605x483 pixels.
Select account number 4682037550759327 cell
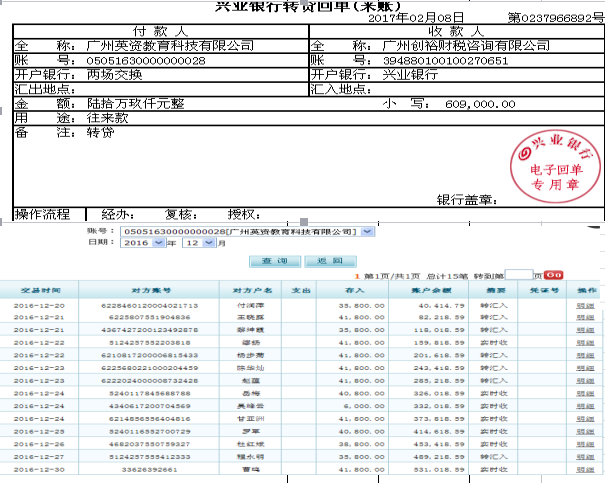coord(150,444)
